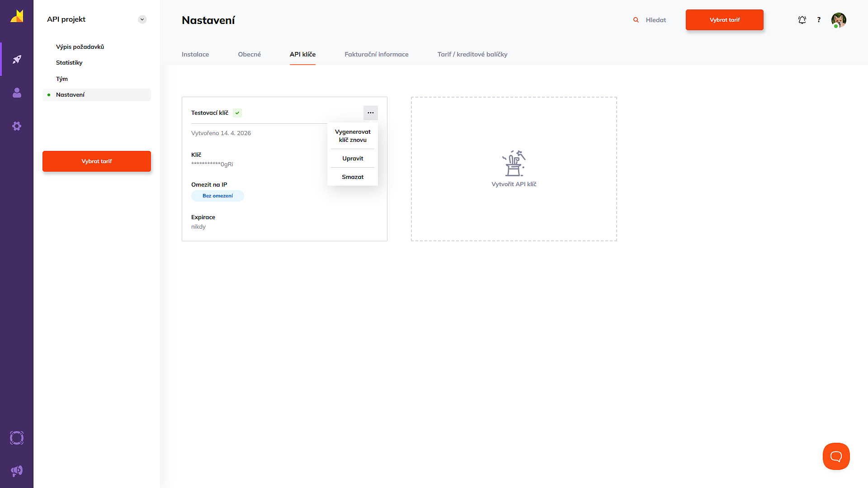
Task: Click the green checkmark next to Testovací klíč
Action: click(237, 113)
